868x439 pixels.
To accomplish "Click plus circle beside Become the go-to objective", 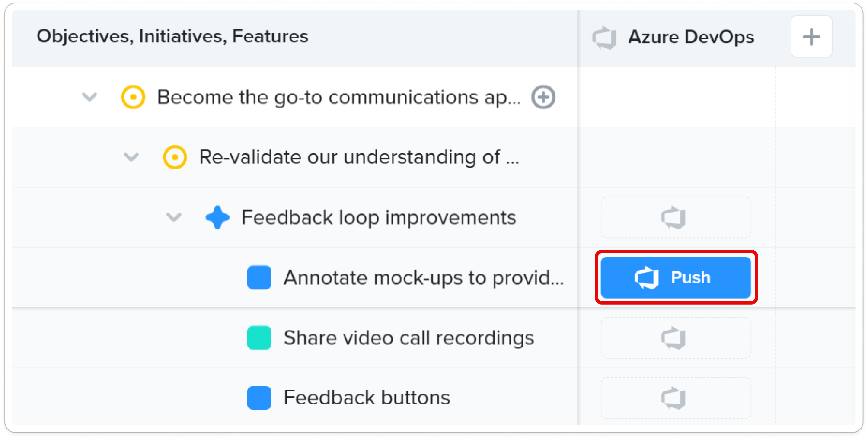I will tap(543, 97).
